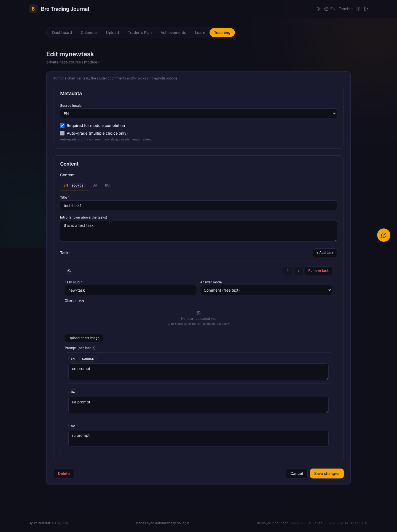Image resolution: width=397 pixels, height=532 pixels.
Task: Click the logout icon in header
Action: (366, 9)
